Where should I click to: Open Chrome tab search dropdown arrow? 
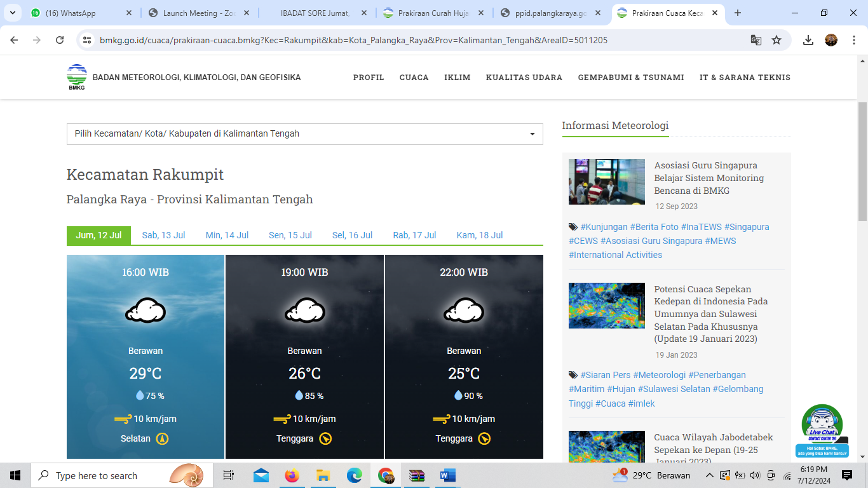12,13
